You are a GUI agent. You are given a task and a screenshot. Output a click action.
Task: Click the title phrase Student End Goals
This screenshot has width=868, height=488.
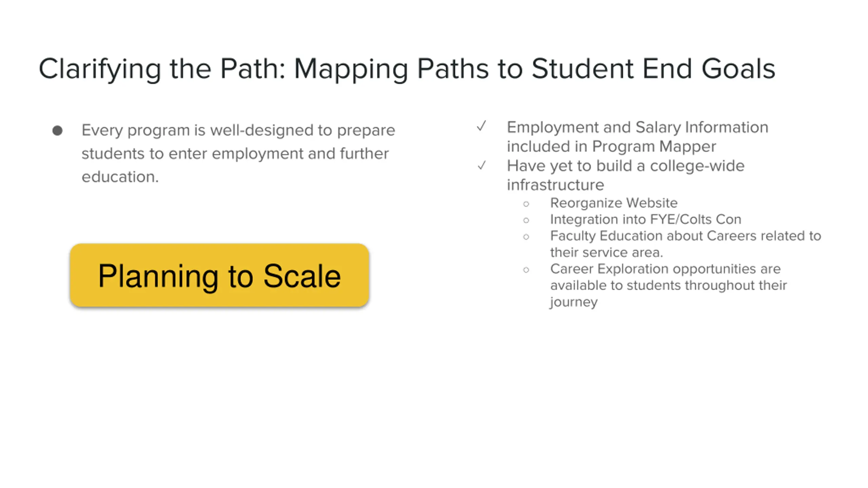(x=653, y=69)
